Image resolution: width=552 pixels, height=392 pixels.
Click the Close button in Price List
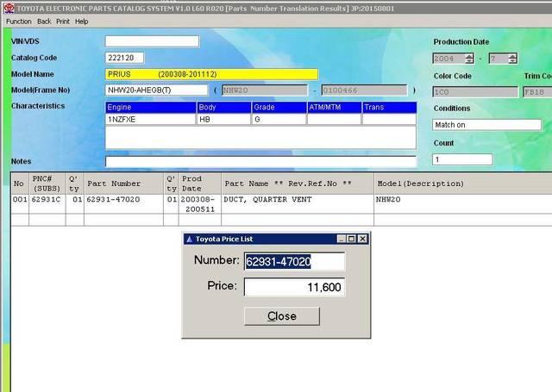(282, 316)
